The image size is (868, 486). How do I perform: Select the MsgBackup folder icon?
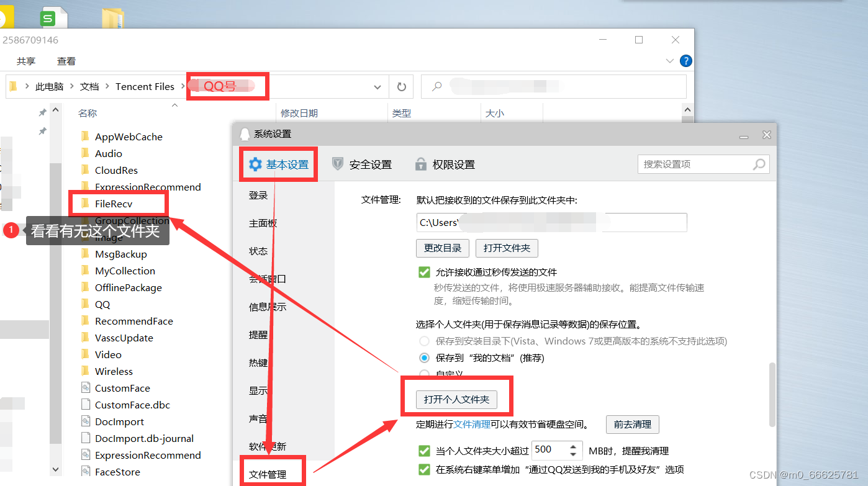85,254
